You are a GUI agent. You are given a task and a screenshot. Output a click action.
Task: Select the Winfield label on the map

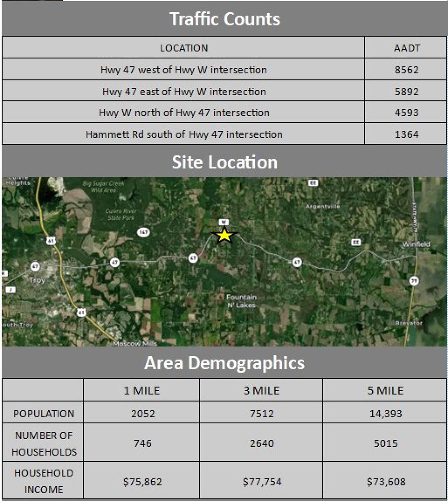(416, 244)
